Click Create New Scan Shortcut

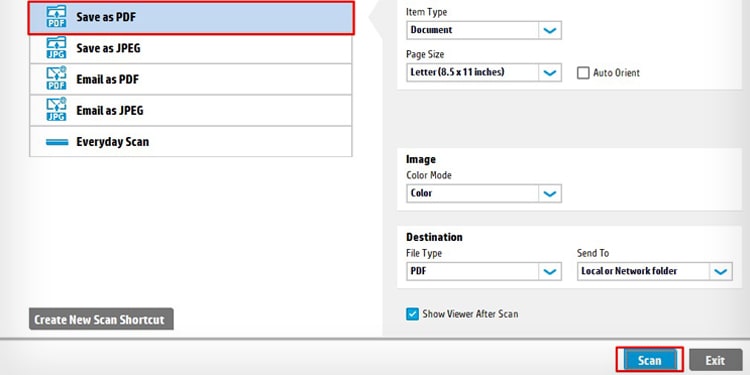pos(101,319)
